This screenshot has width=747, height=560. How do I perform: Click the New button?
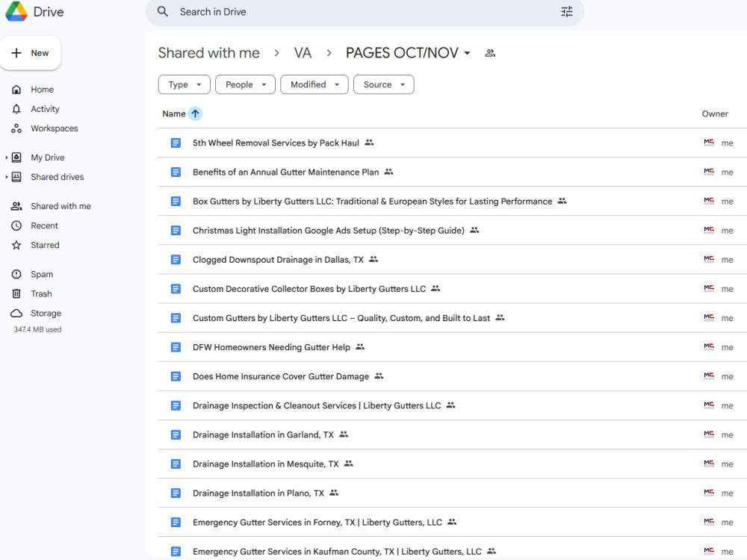pyautogui.click(x=31, y=53)
